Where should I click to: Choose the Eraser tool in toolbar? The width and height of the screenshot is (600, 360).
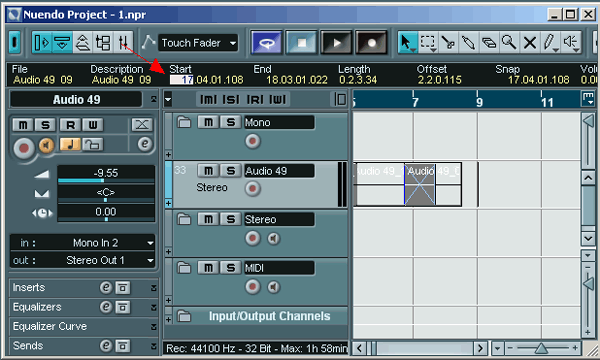489,42
